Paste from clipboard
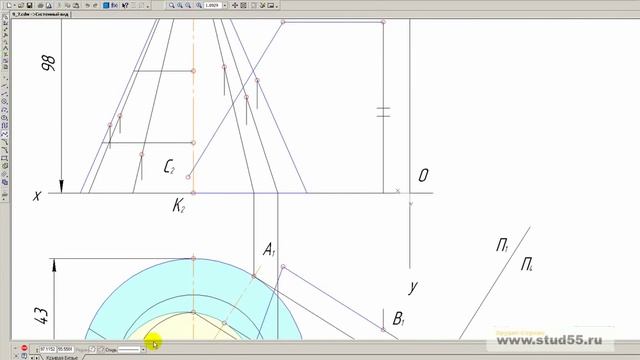This screenshot has height=360, width=640. 76,5
